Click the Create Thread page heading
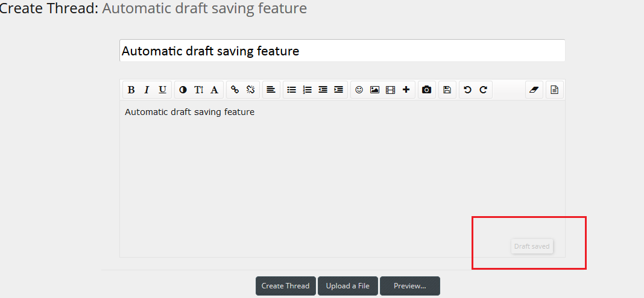The height and width of the screenshot is (298, 644). pyautogui.click(x=153, y=8)
